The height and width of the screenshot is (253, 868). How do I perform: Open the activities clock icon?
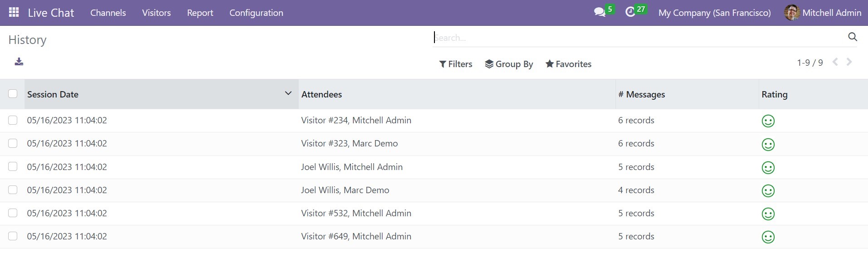click(630, 12)
